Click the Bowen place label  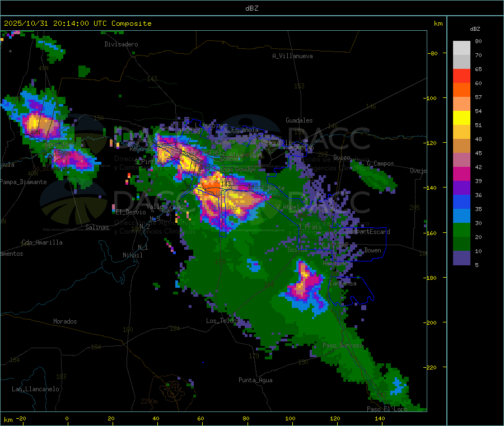click(x=372, y=250)
